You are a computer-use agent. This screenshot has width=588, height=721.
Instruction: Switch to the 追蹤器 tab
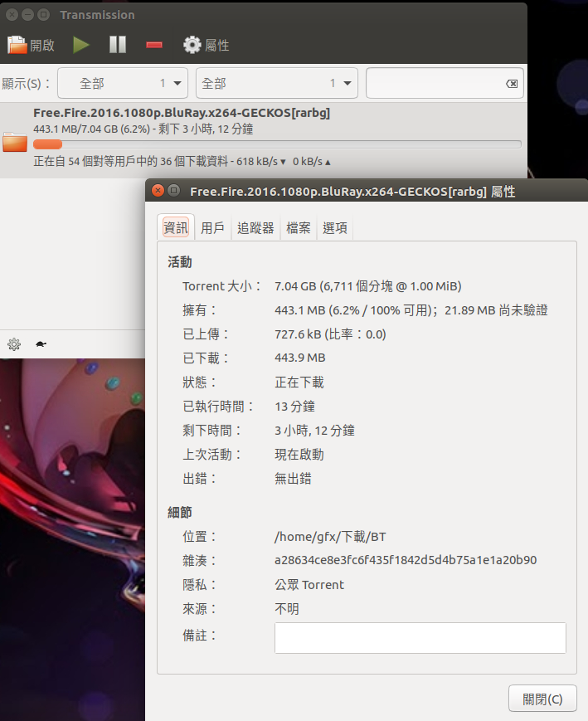click(255, 227)
